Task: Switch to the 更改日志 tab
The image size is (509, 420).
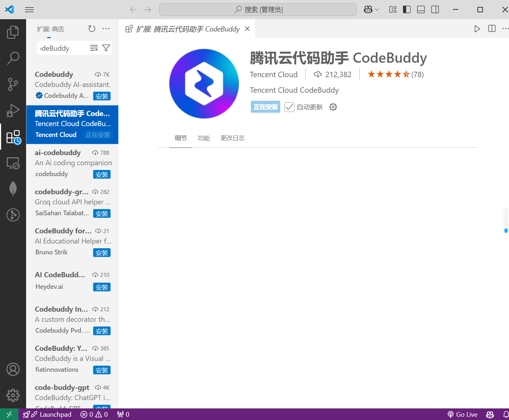Action: tap(232, 138)
